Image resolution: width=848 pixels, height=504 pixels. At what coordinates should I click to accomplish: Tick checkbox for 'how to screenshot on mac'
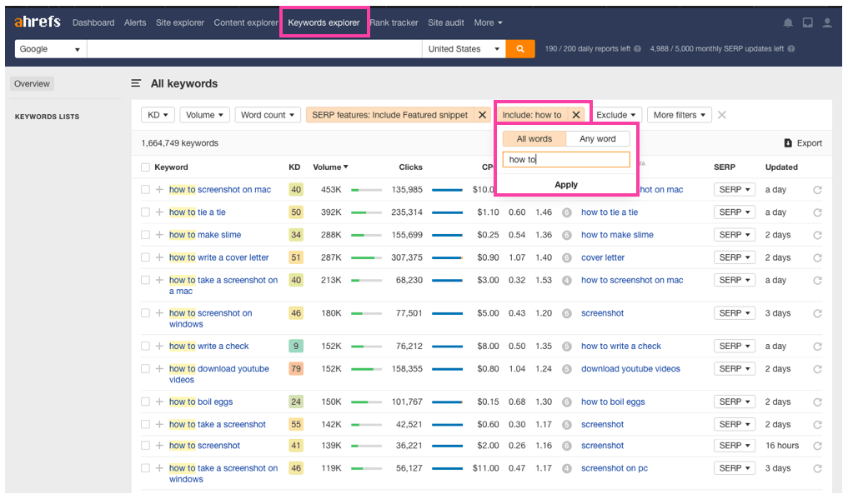pyautogui.click(x=146, y=190)
